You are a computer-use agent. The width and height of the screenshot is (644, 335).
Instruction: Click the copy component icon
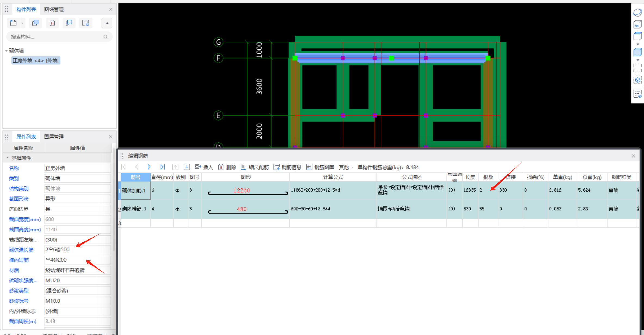(x=35, y=23)
